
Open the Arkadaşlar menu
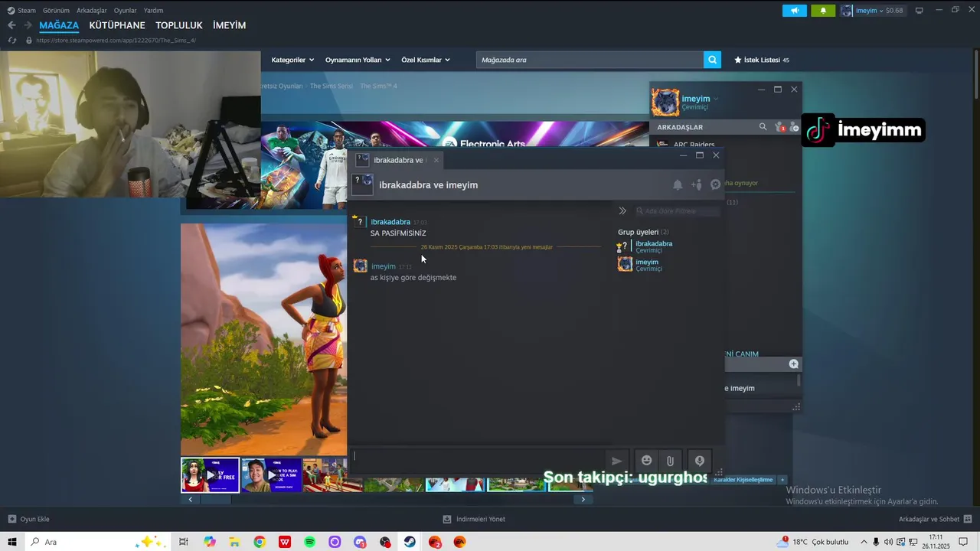(x=92, y=11)
